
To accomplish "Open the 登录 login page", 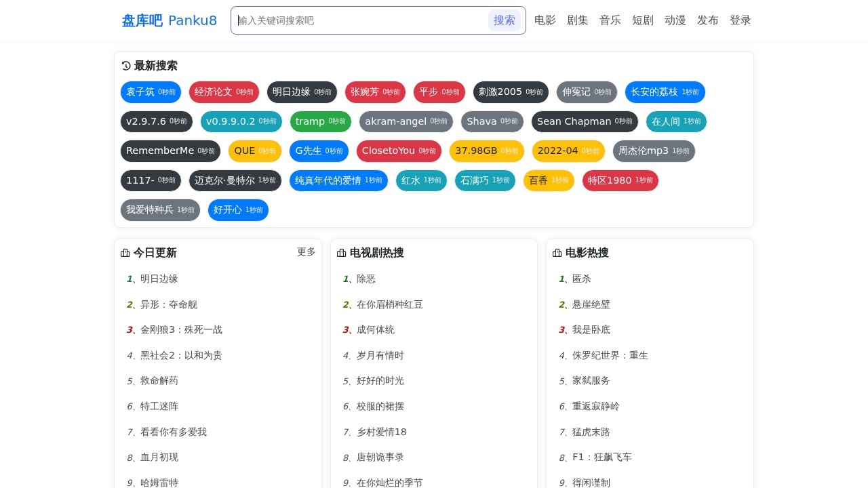I will [x=741, y=20].
